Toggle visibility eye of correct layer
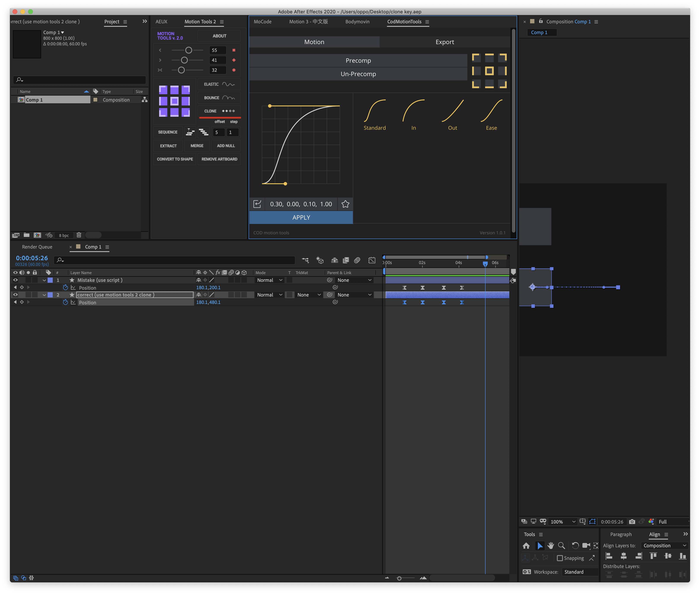The image size is (700, 594). pyautogui.click(x=16, y=295)
